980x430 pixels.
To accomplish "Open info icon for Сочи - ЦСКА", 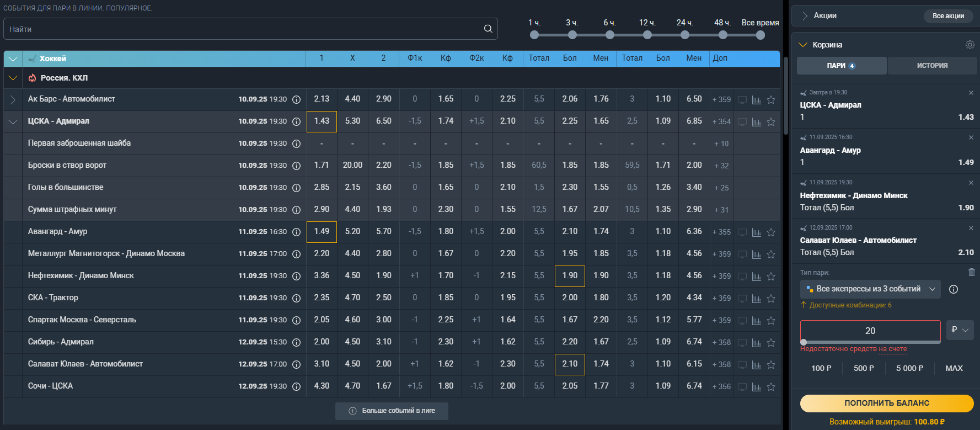I will click(296, 386).
